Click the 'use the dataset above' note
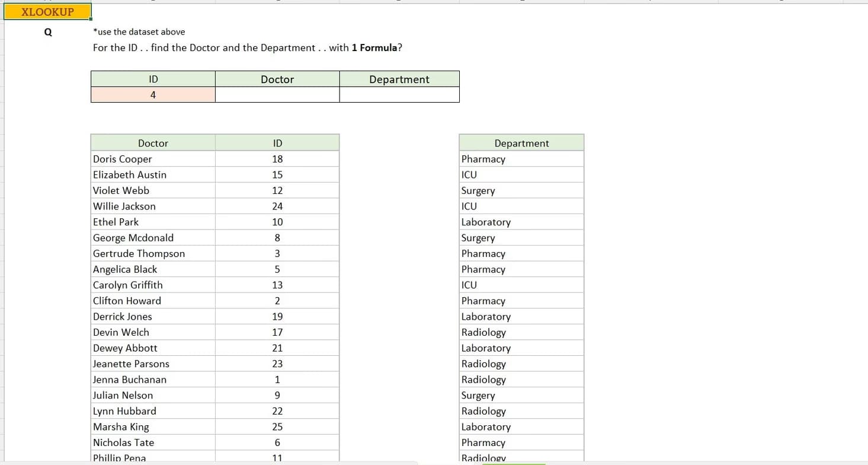This screenshot has height=465, width=868. [x=139, y=32]
